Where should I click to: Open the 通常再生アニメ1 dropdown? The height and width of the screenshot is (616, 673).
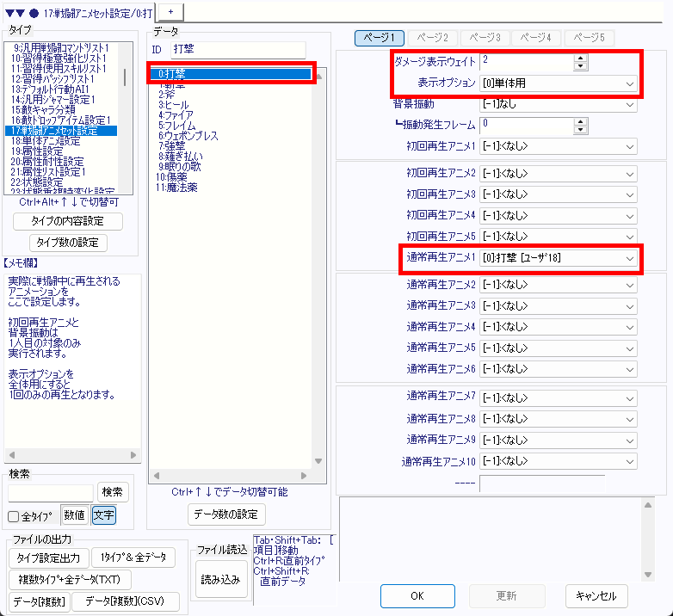(559, 258)
